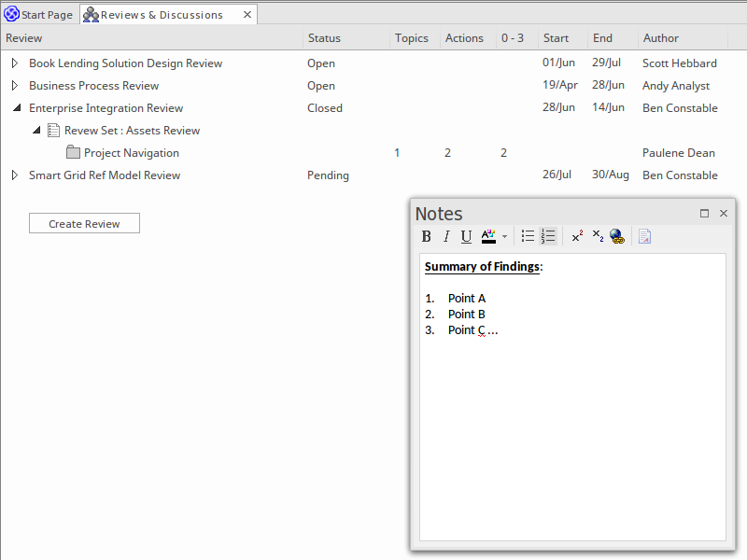
Task: Apply subscript formatting in Notes
Action: 598,237
